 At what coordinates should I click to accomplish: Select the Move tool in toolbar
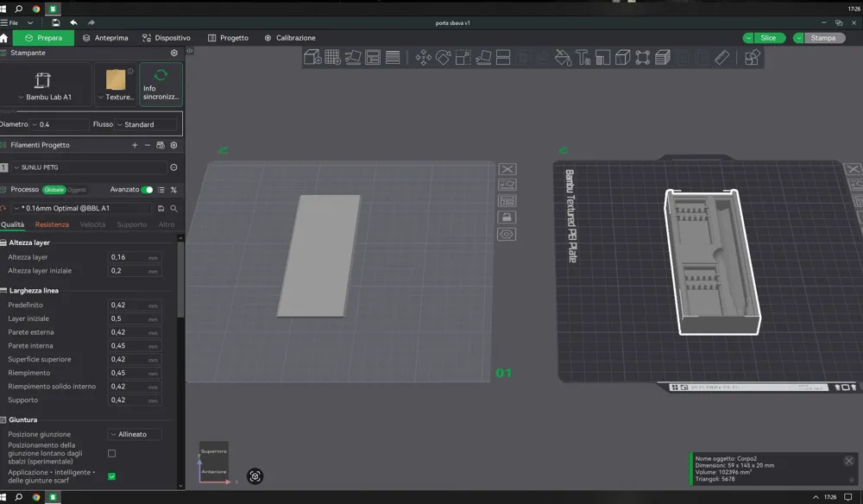[x=423, y=57]
